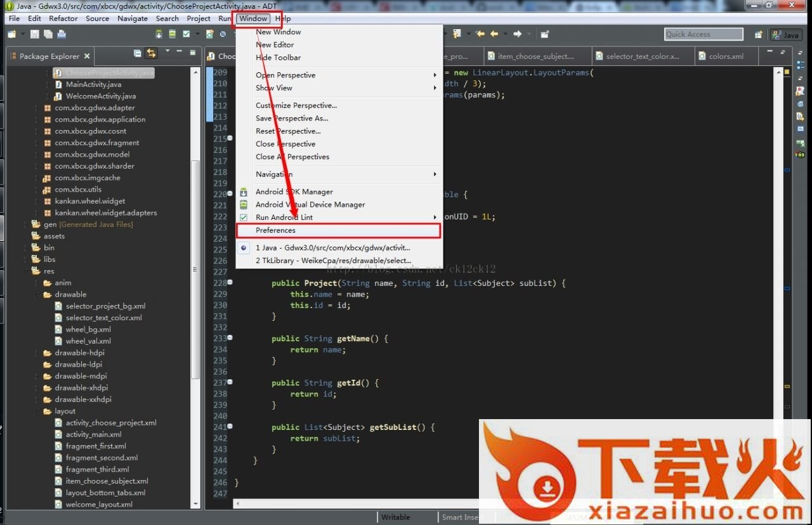The image size is (812, 525).
Task: Choose Reset Perspective... entry
Action: coord(338,131)
